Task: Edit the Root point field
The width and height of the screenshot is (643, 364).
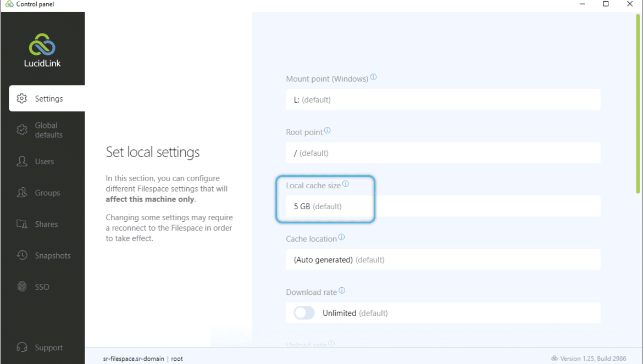Action: [443, 153]
